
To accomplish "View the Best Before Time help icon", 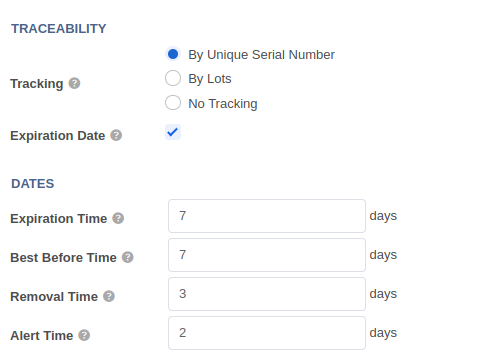I will pyautogui.click(x=128, y=257).
